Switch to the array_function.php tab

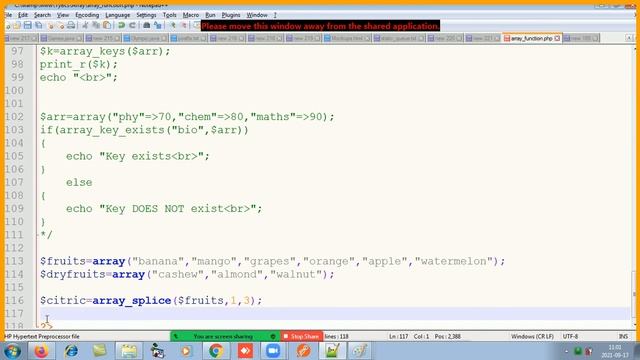point(531,38)
